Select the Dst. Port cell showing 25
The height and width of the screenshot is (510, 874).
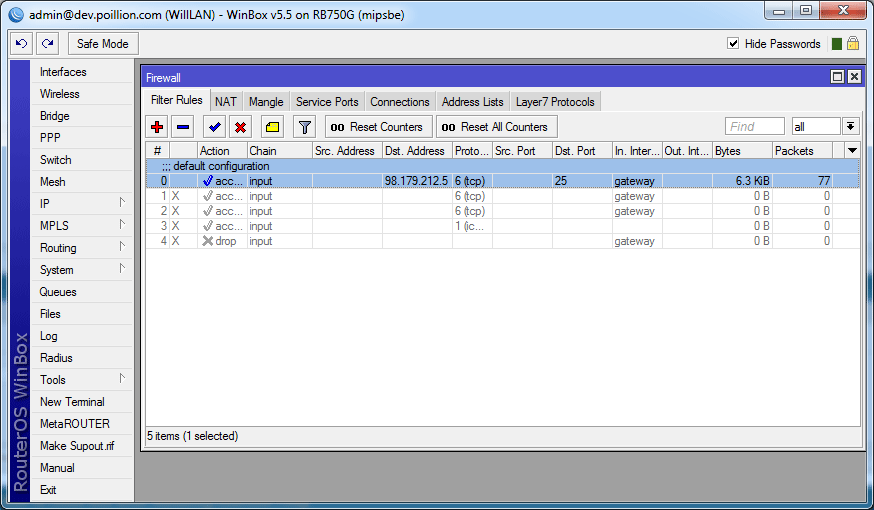(x=582, y=181)
